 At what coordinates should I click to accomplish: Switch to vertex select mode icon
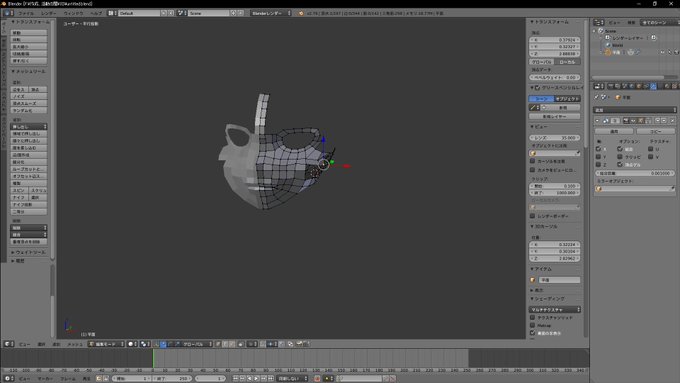[218, 344]
